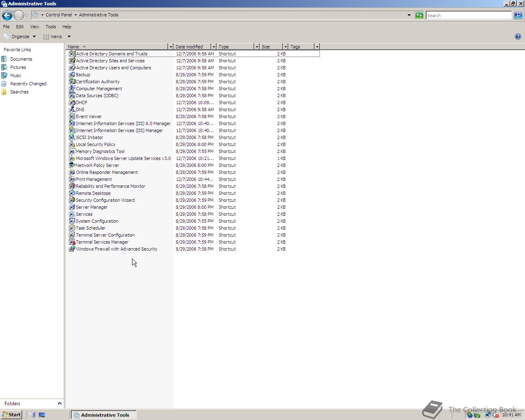Screen dimensions: 525x420
Task: Select the Security Configuration Wizard entry
Action: coord(105,200)
